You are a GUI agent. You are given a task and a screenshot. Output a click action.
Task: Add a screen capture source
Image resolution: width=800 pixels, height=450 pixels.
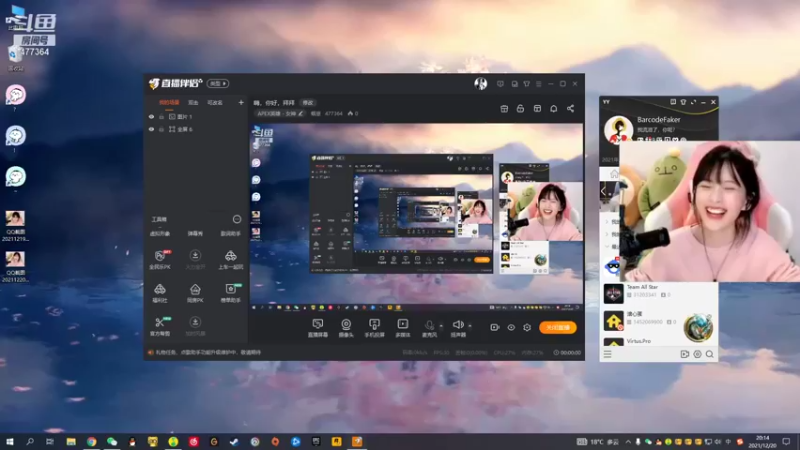point(317,328)
